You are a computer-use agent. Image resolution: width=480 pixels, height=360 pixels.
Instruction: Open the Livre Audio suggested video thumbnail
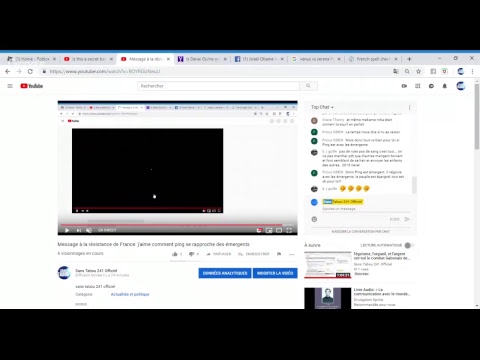(x=327, y=298)
